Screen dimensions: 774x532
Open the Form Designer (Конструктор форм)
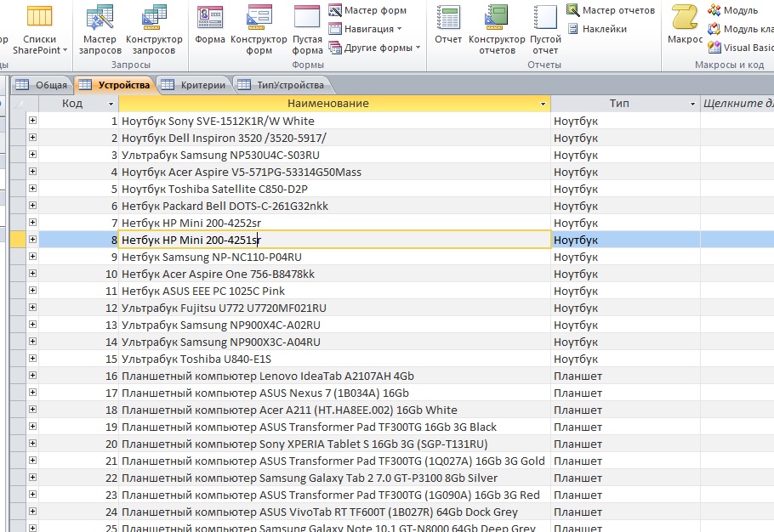pos(259,30)
